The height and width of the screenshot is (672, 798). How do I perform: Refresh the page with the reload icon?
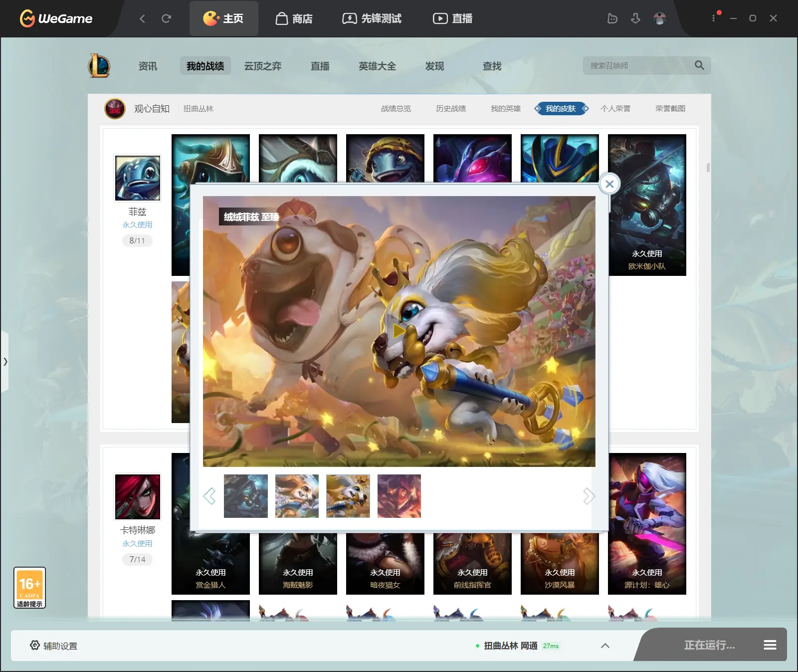point(167,18)
